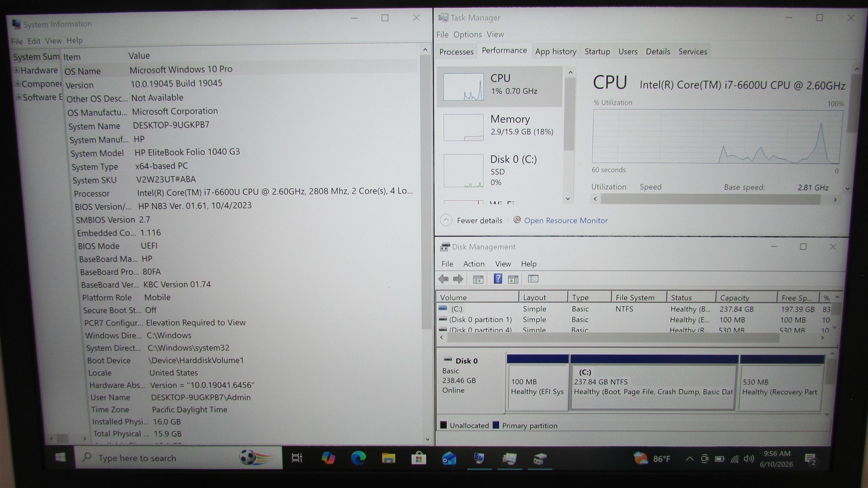868x488 pixels.
Task: Select System Summary tree item
Action: [x=36, y=57]
